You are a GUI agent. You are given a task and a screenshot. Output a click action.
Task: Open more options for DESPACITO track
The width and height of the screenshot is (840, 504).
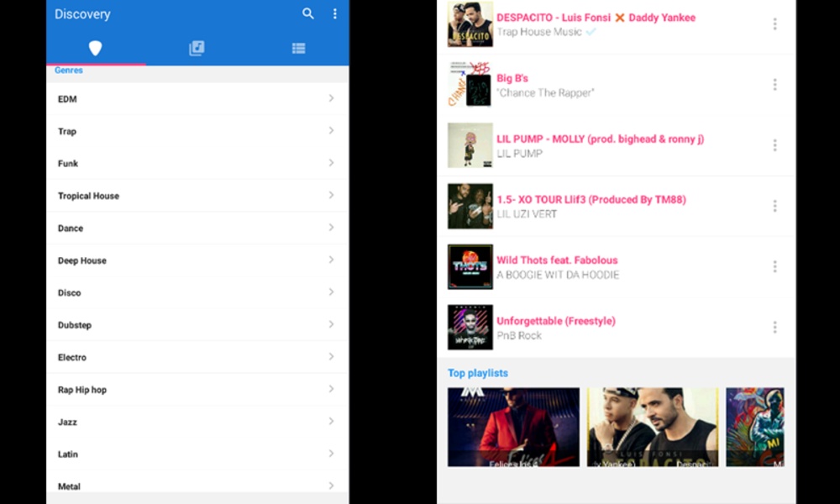[774, 24]
